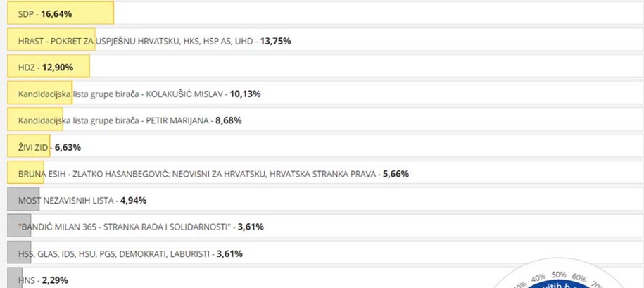
Task: Click the 16,64% percentage text
Action: coord(56,14)
